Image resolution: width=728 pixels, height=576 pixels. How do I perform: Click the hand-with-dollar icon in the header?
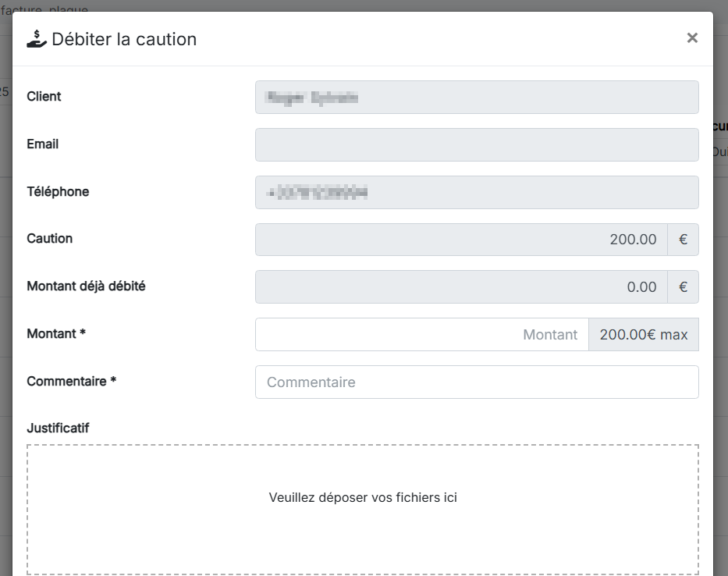37,38
